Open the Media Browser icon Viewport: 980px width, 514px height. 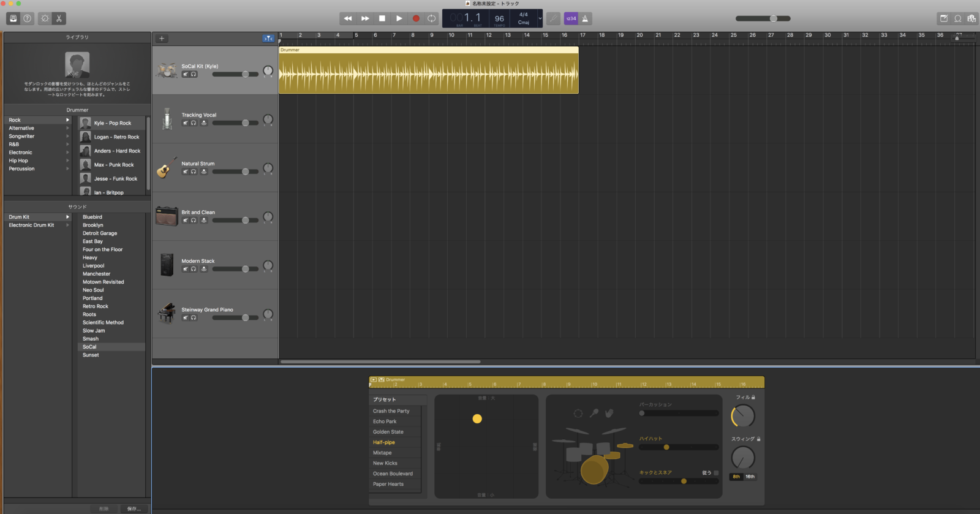[x=971, y=18]
